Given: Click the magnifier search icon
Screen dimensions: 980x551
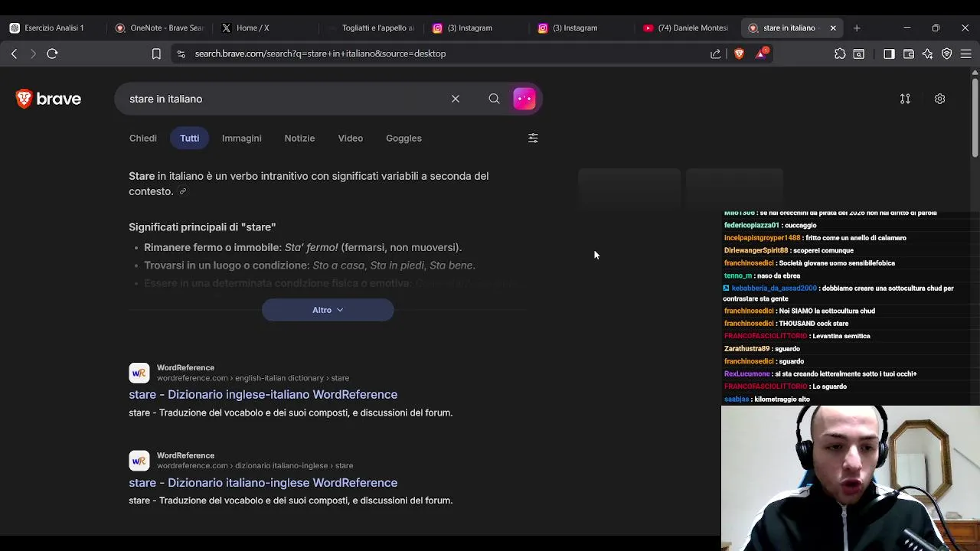Looking at the screenshot, I should pos(494,99).
